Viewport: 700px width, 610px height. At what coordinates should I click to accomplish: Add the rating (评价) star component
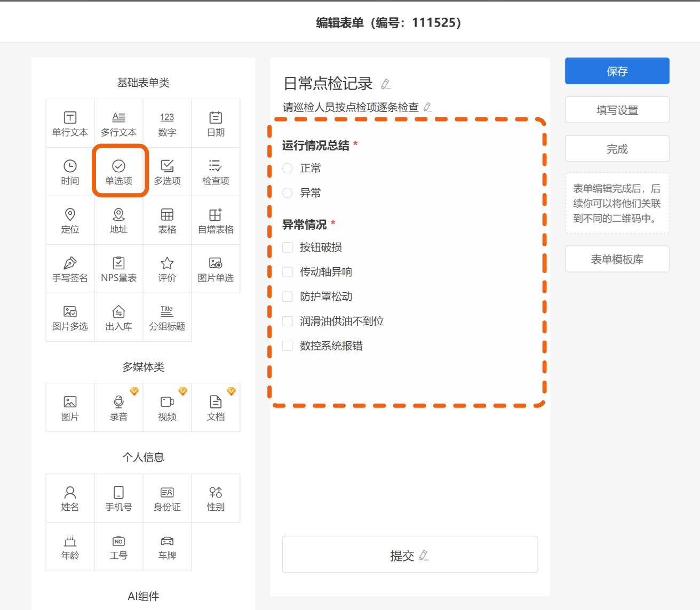click(x=167, y=269)
